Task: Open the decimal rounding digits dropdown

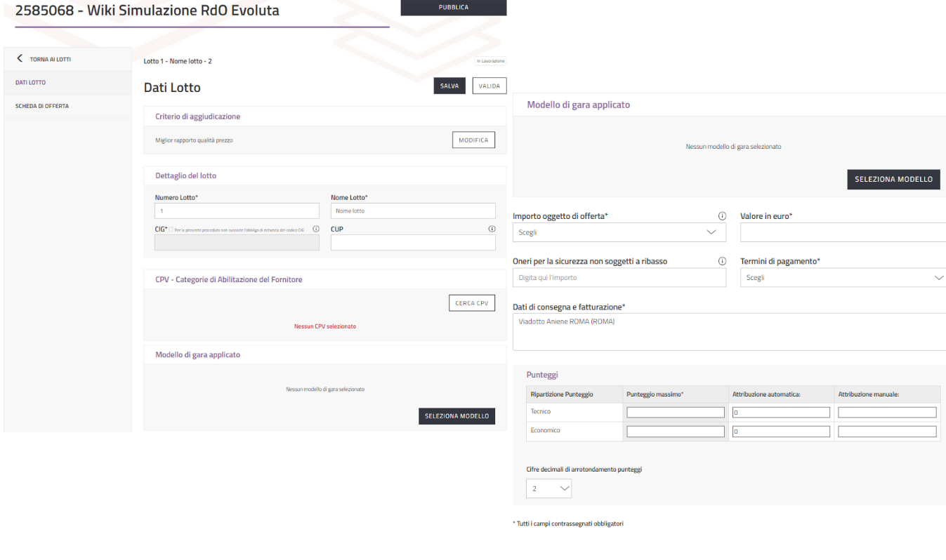Action: click(548, 488)
